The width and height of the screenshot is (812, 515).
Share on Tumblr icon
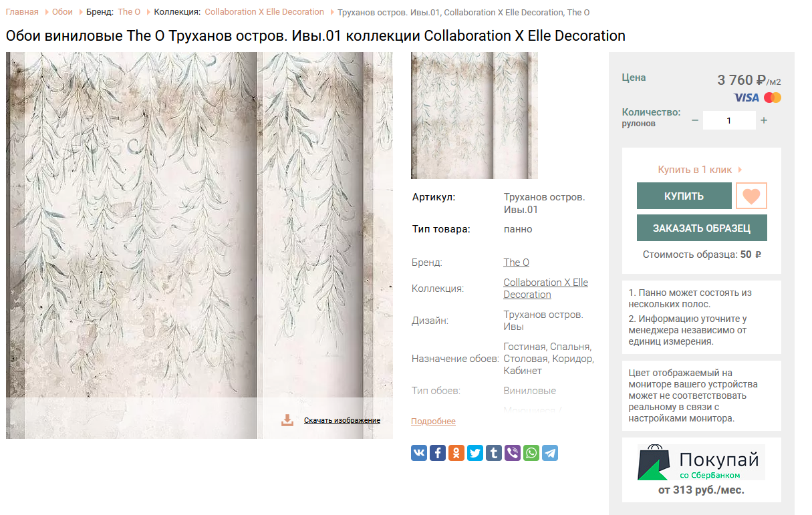[x=494, y=453]
